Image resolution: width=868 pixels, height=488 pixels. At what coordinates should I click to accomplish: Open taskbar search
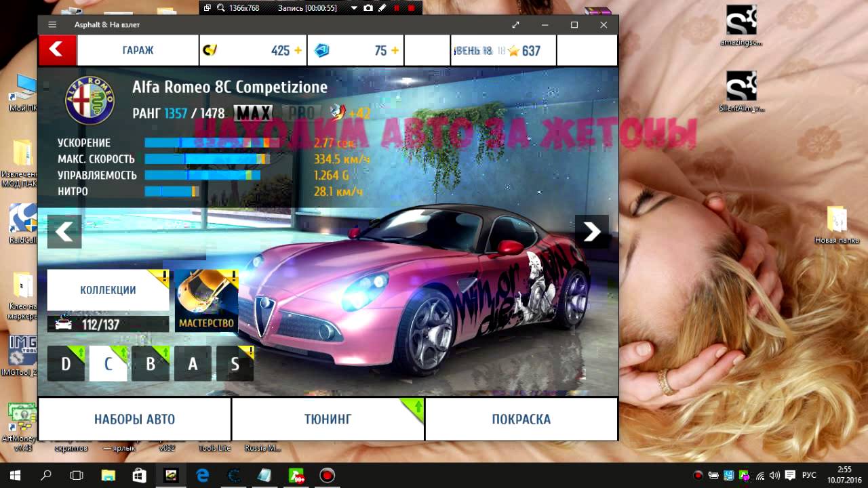[x=46, y=476]
